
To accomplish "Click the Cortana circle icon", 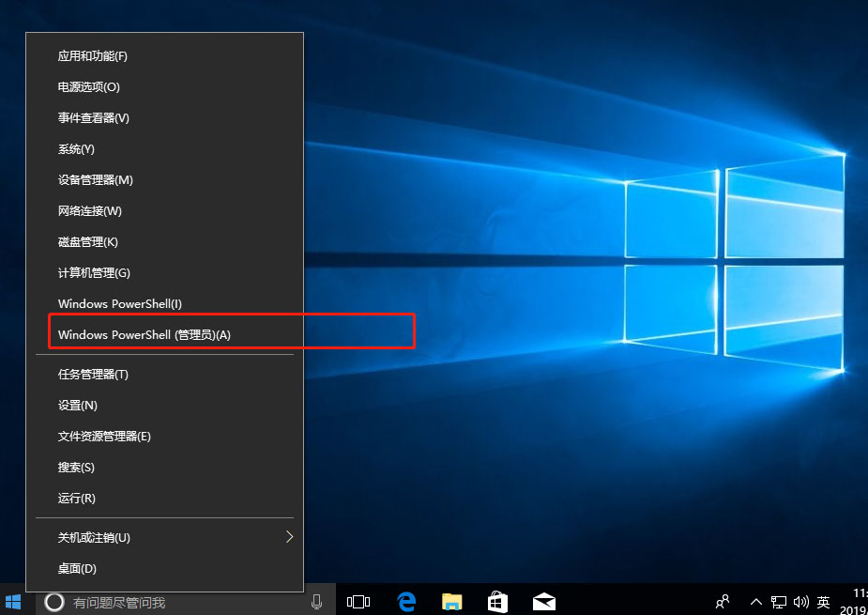I will 54,602.
